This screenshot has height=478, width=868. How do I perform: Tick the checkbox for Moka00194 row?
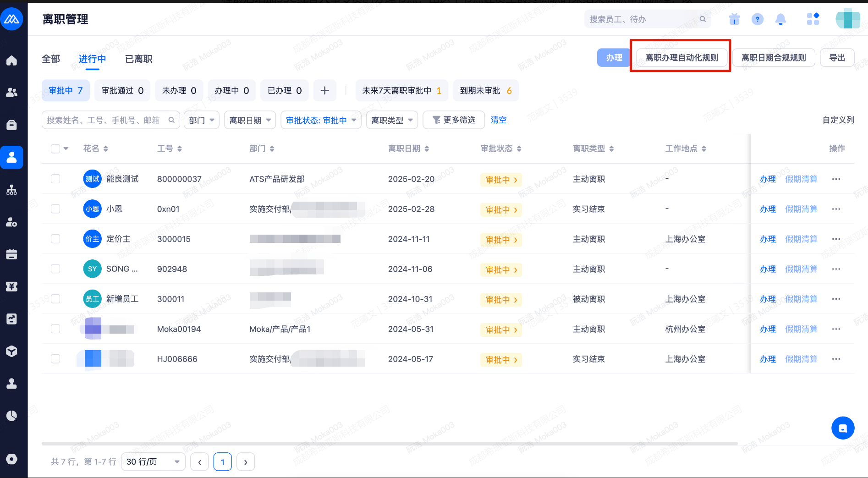(x=55, y=329)
